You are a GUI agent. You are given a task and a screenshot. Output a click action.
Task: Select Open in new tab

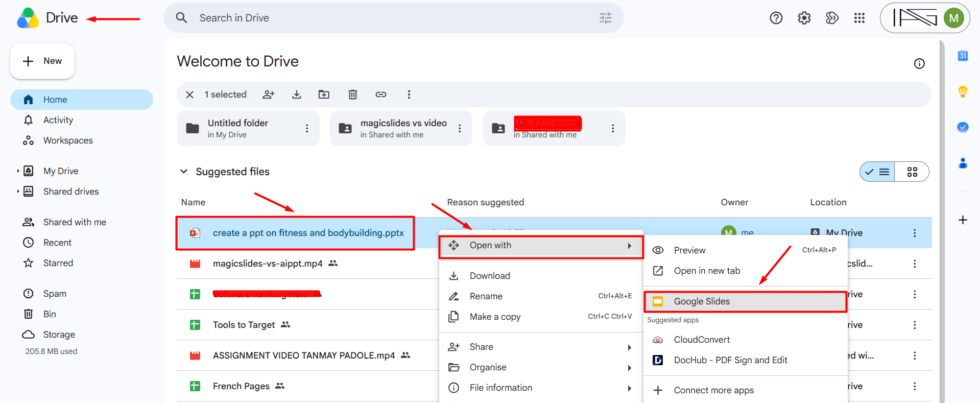pyautogui.click(x=746, y=271)
